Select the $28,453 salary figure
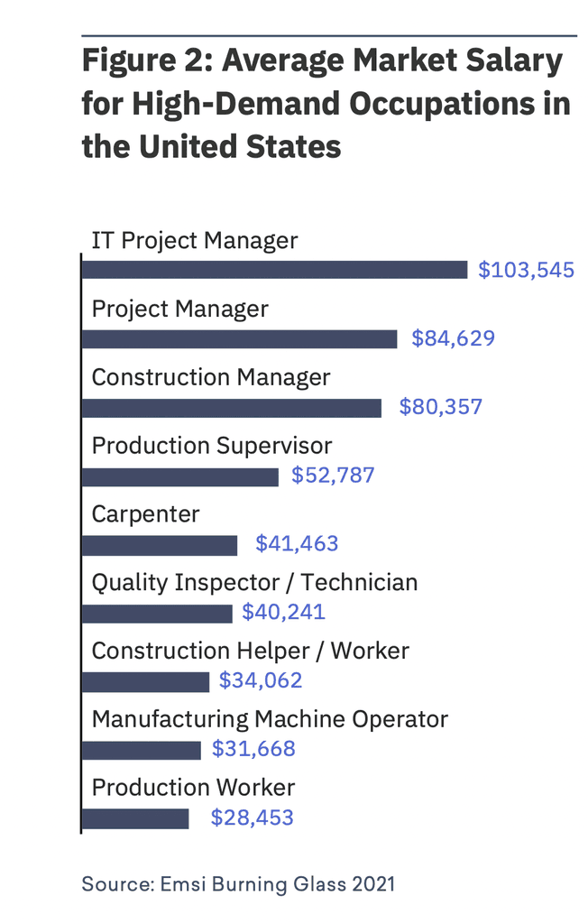The width and height of the screenshot is (588, 924). pyautogui.click(x=252, y=818)
